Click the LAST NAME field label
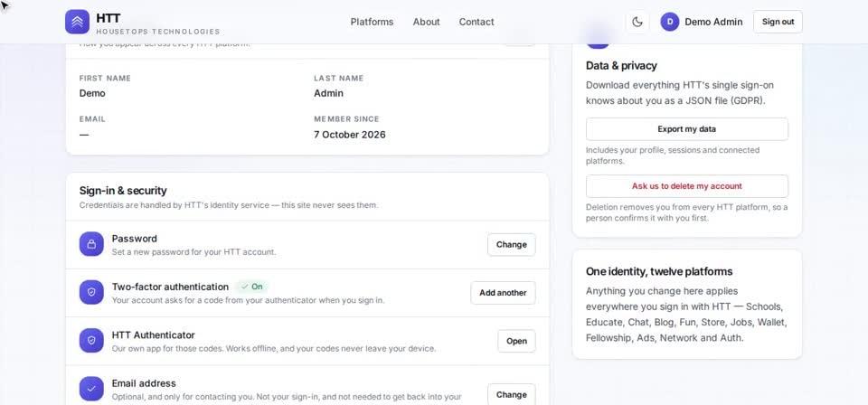 pos(339,78)
